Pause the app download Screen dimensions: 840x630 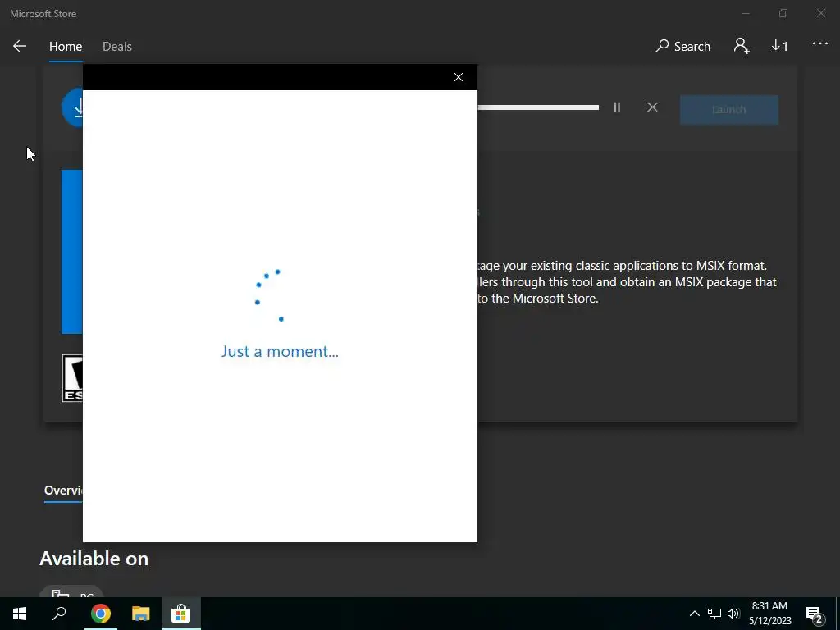[x=617, y=107]
